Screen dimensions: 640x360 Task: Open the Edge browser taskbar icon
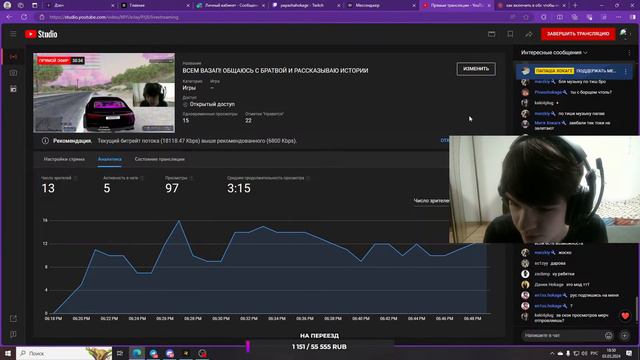coord(137,353)
